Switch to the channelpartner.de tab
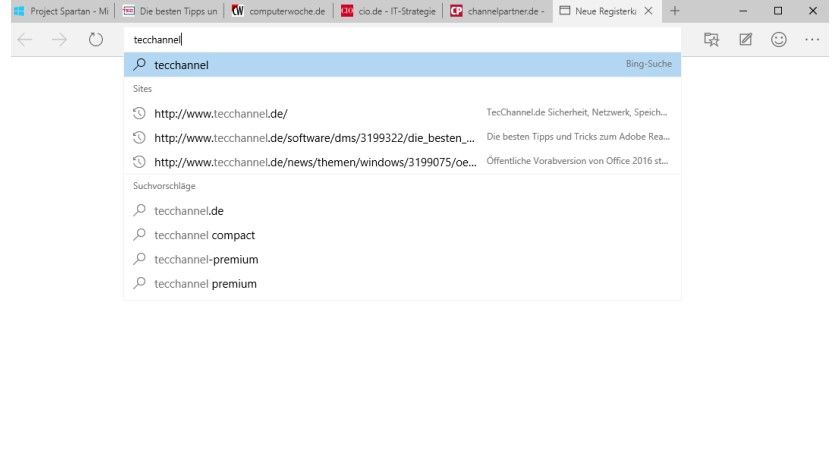Image resolution: width=840 pixels, height=473 pixels. [498, 11]
